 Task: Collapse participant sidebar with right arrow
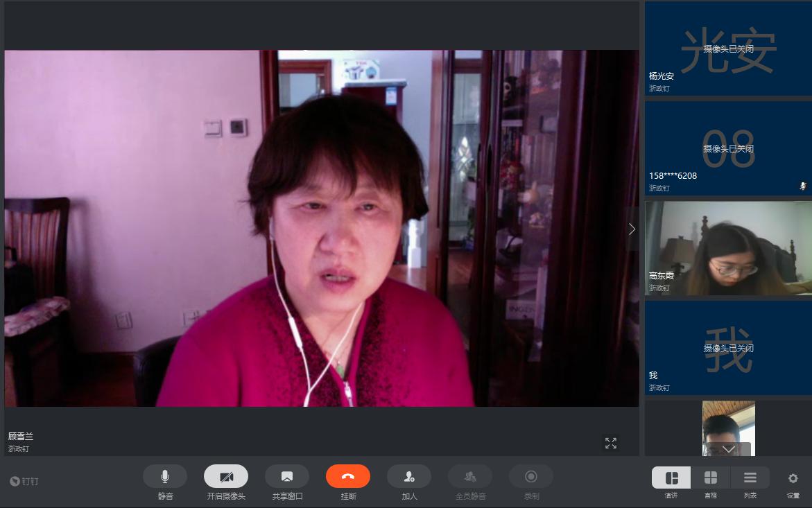[x=632, y=229]
